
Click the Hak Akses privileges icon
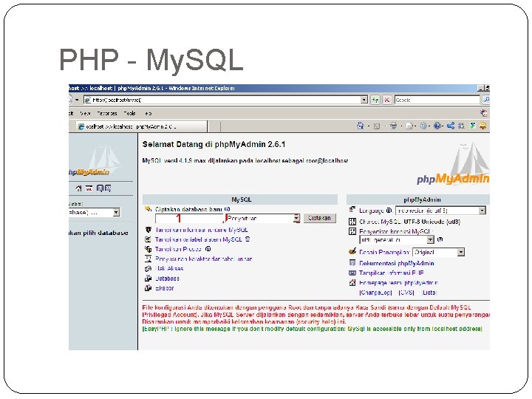click(x=148, y=269)
